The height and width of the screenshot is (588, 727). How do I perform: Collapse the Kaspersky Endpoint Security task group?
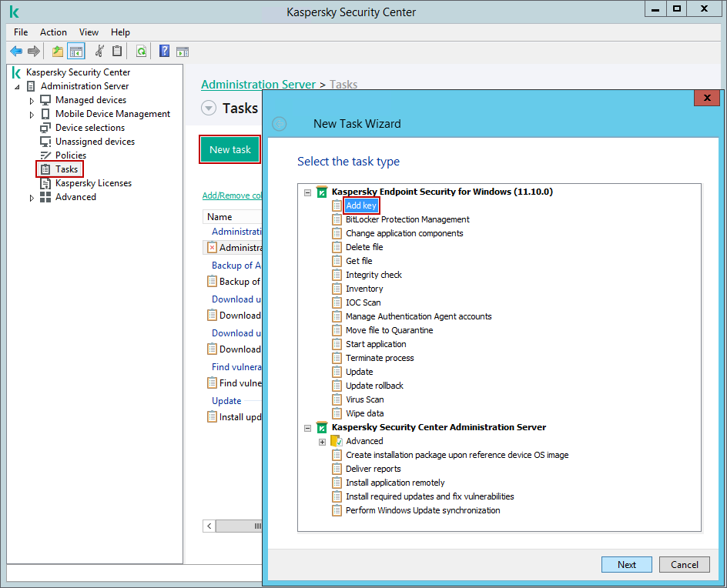point(308,192)
